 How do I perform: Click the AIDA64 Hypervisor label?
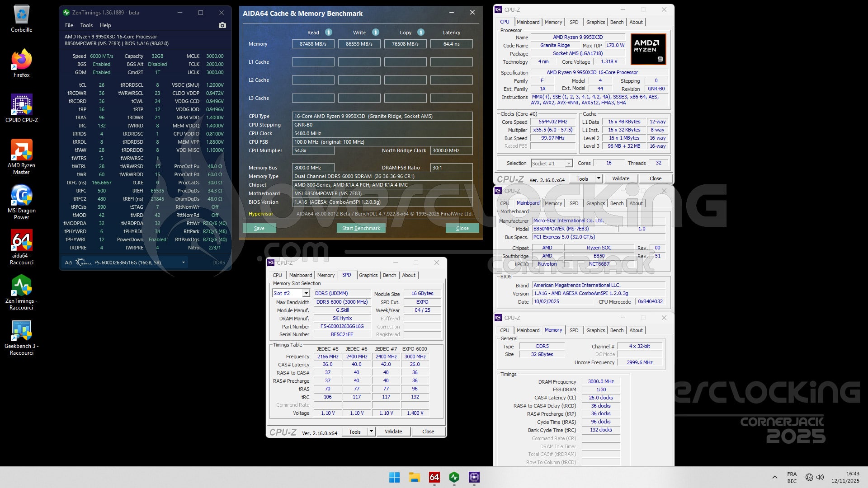(x=261, y=214)
